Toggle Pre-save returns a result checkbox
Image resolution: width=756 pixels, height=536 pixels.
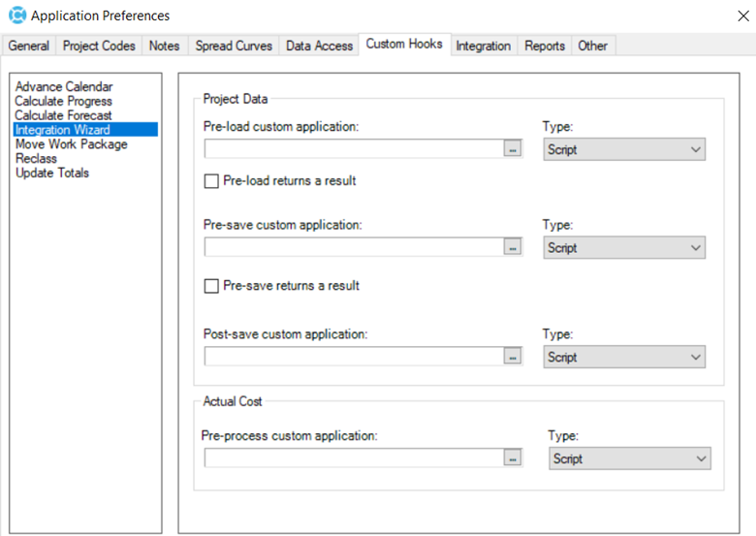211,286
